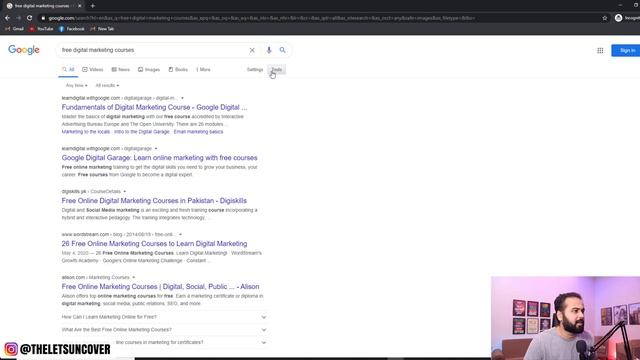Image resolution: width=640 pixels, height=360 pixels.
Task: Open Gmail bookmark
Action: [14, 29]
